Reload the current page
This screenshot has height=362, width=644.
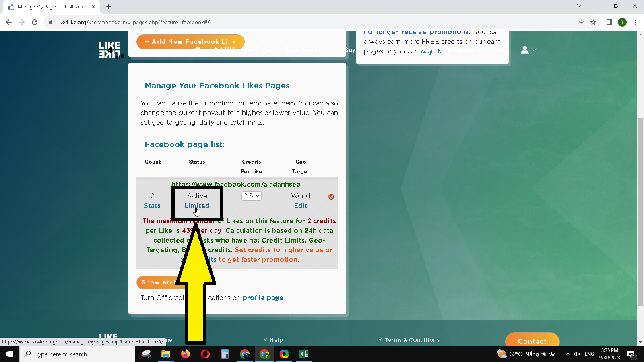[x=35, y=22]
